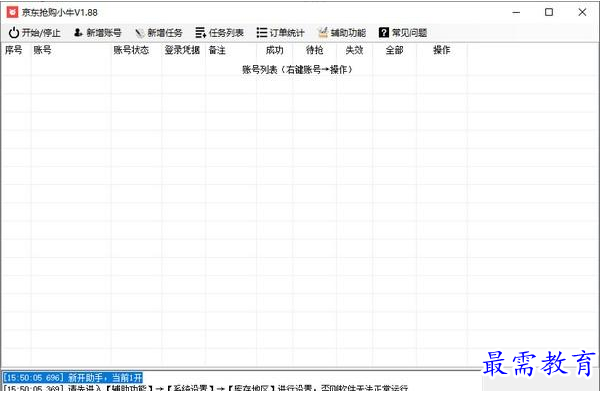This screenshot has height=395, width=604.
Task: Click the 待抢 column header
Action: (x=314, y=50)
